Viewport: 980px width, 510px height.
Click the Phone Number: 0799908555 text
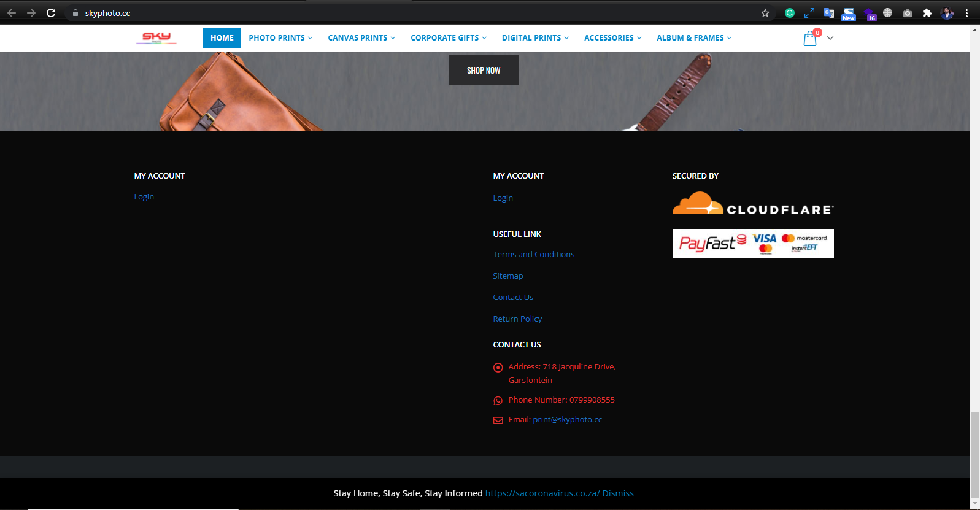pyautogui.click(x=561, y=400)
